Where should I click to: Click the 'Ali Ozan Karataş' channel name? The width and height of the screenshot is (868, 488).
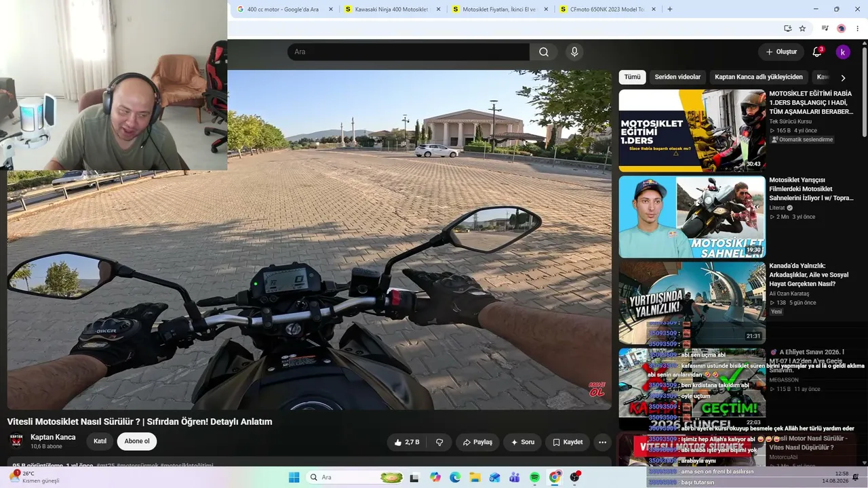tap(789, 293)
